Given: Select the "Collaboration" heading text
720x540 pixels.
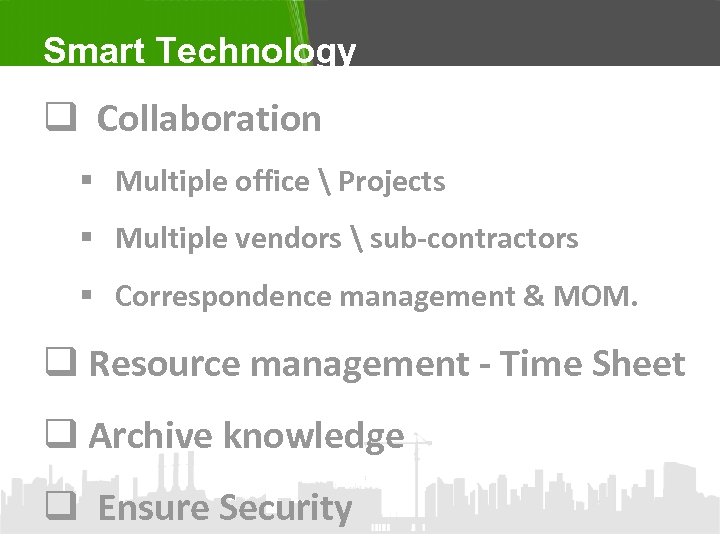Looking at the screenshot, I should (x=209, y=119).
